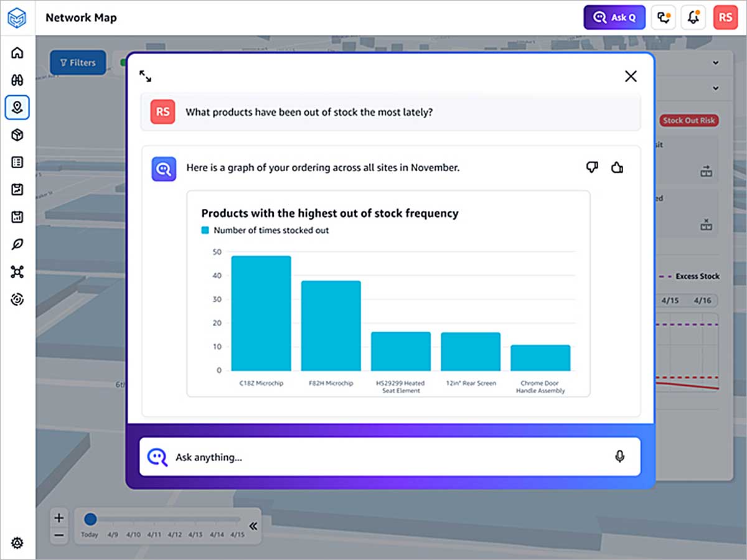
Task: Activate the microphone voice input
Action: click(x=619, y=457)
